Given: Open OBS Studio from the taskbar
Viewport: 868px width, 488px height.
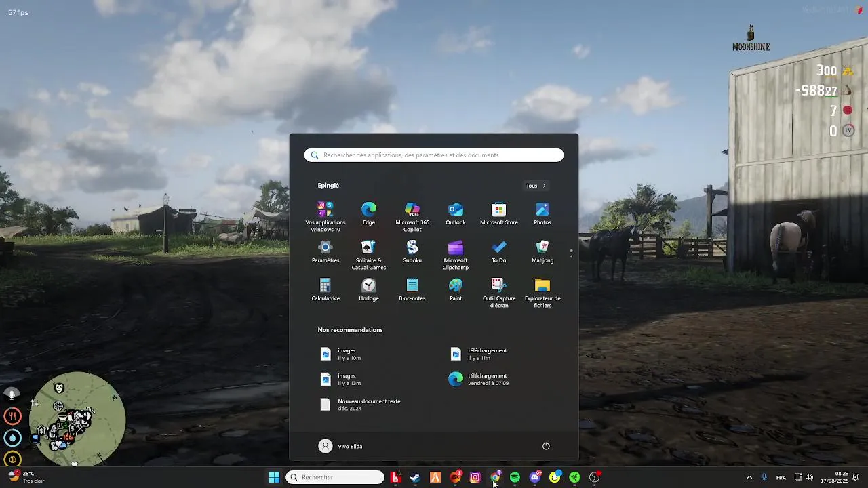Looking at the screenshot, I should 595,477.
